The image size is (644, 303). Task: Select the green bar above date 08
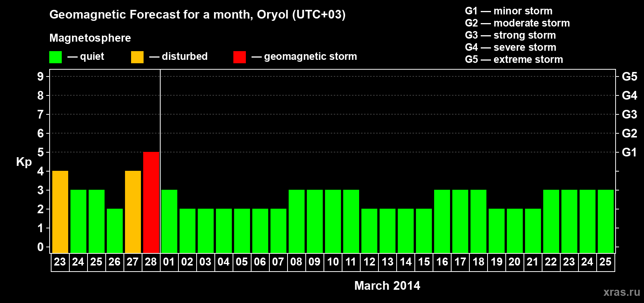click(x=297, y=222)
